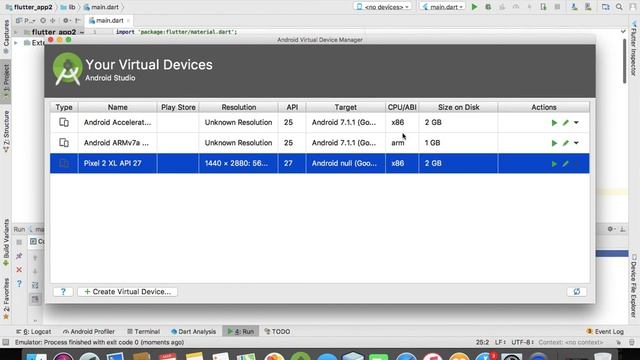
Task: Click the lib breadcrumb folder
Action: (x=69, y=7)
